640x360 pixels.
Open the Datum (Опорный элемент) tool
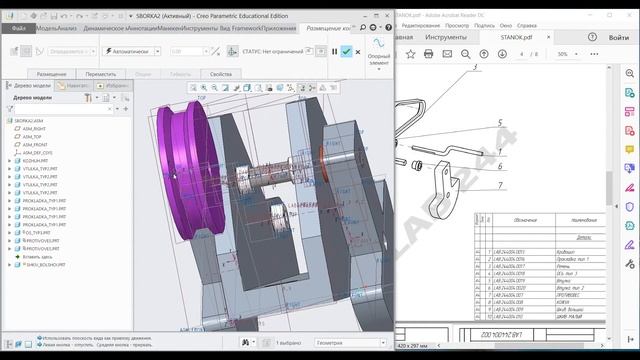pyautogui.click(x=378, y=53)
